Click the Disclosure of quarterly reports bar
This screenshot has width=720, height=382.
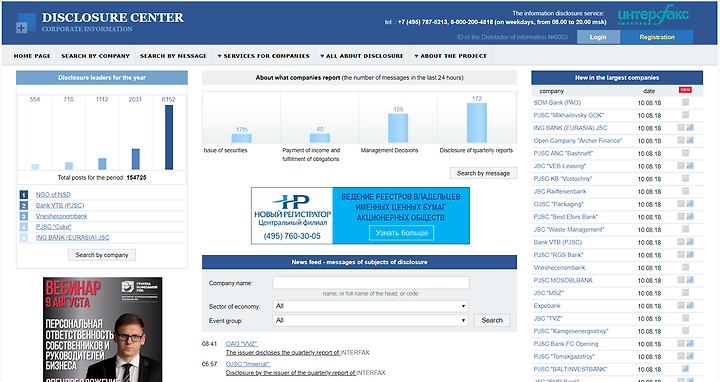(x=477, y=123)
